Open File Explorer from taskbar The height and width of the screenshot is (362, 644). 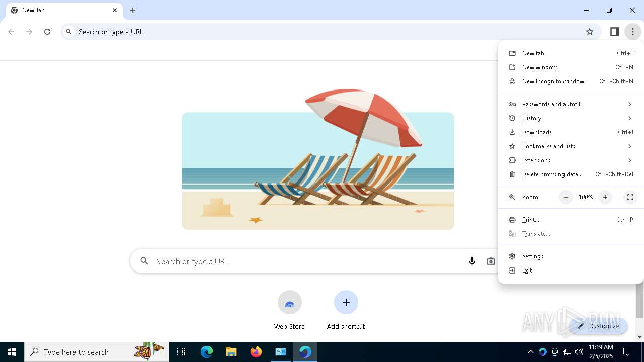pyautogui.click(x=231, y=352)
